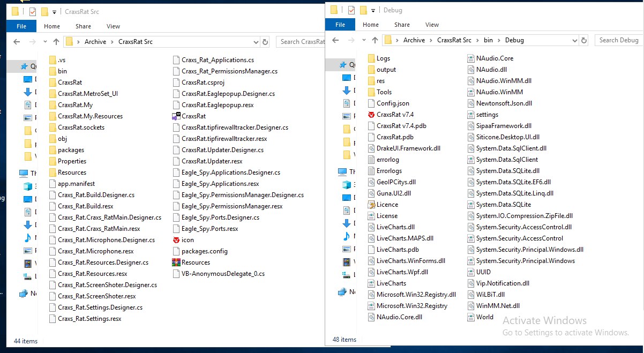Open the CraxsRat Visual Studio solution file

tap(193, 116)
